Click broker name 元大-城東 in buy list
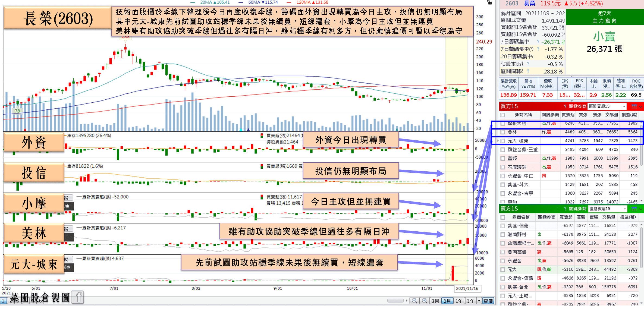Screen dimensions: 644x312 [x=518, y=141]
